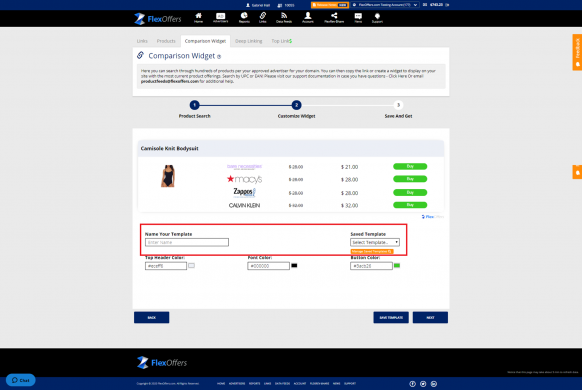Open the Data Feeds RSS icon
The width and height of the screenshot is (582, 390).
284,17
